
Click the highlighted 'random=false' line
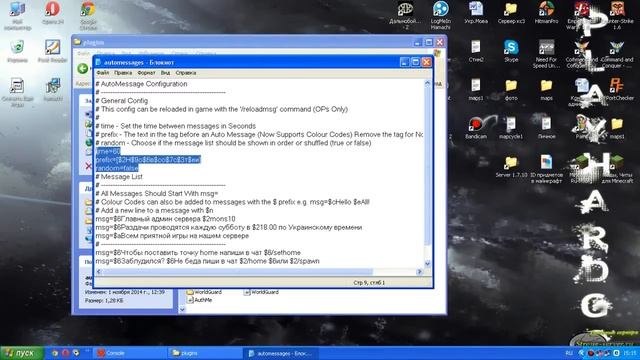[x=117, y=168]
